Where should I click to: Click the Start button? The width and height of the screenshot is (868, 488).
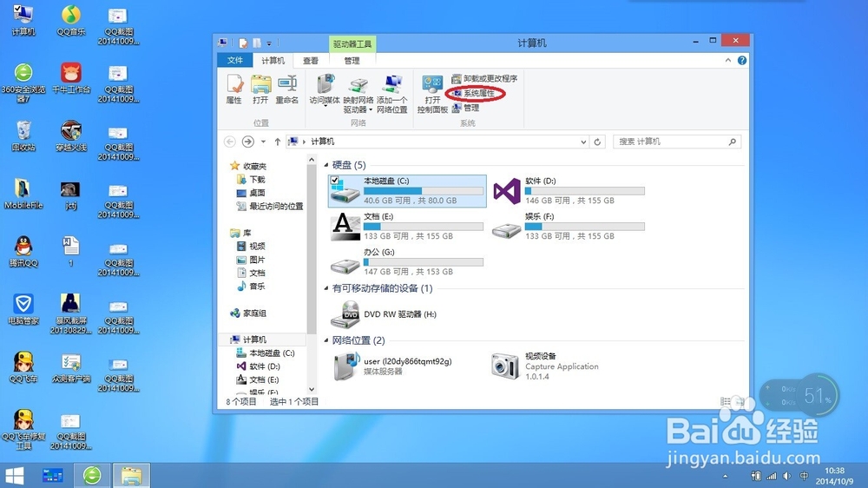[x=15, y=475]
